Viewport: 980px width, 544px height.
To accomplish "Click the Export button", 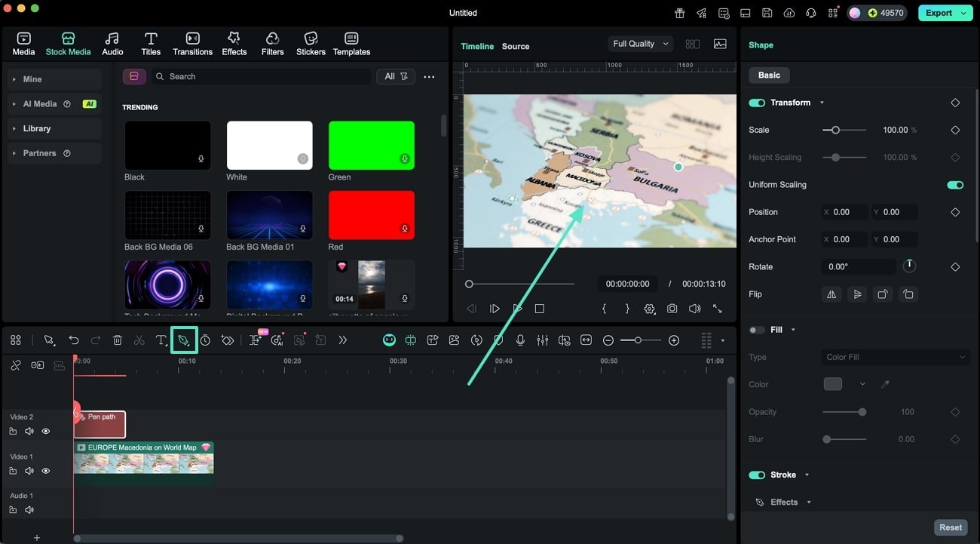I will coord(939,13).
